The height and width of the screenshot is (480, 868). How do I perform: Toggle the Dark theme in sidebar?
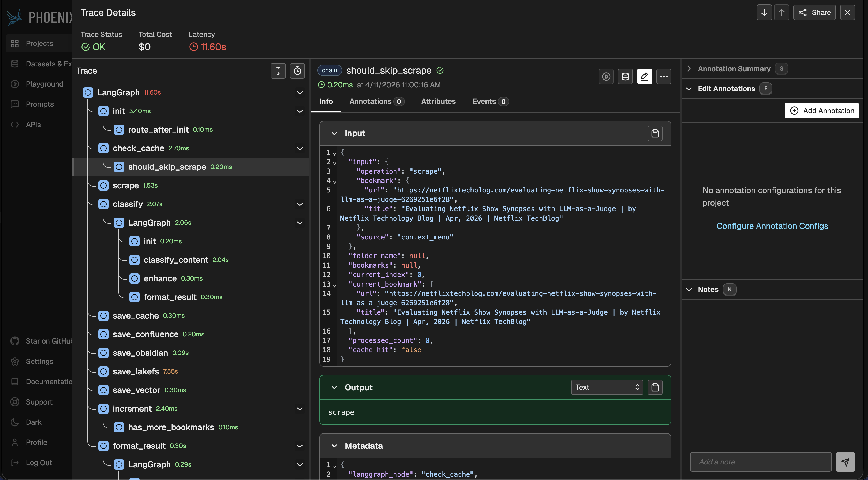coord(33,422)
